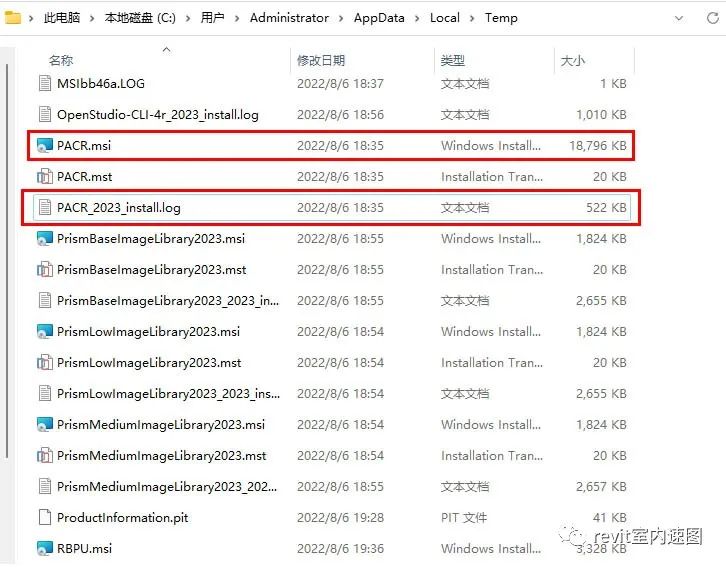
Task: Click the PrismBaseImageLibrary2023_2023_in... log icon
Action: click(44, 300)
